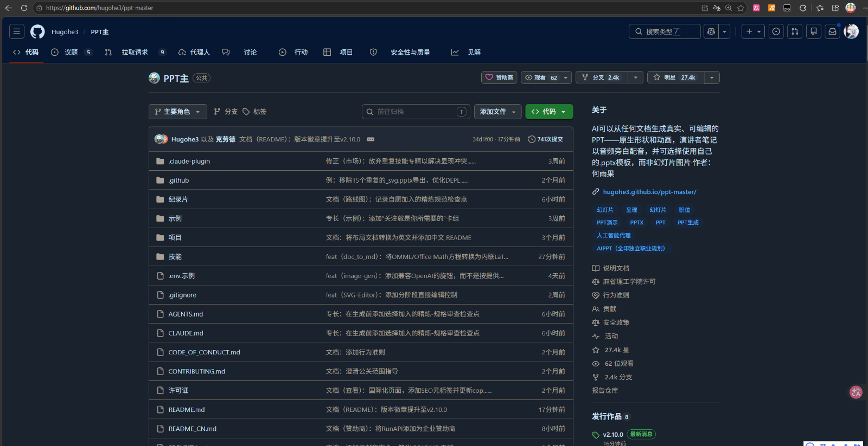
Task: Expand the green Code dropdown button
Action: (549, 112)
